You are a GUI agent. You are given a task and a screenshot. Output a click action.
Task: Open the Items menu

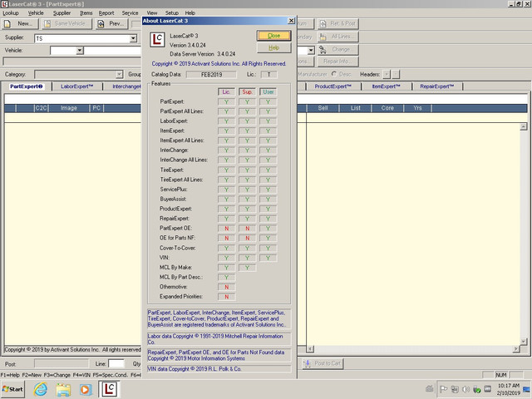pos(86,13)
